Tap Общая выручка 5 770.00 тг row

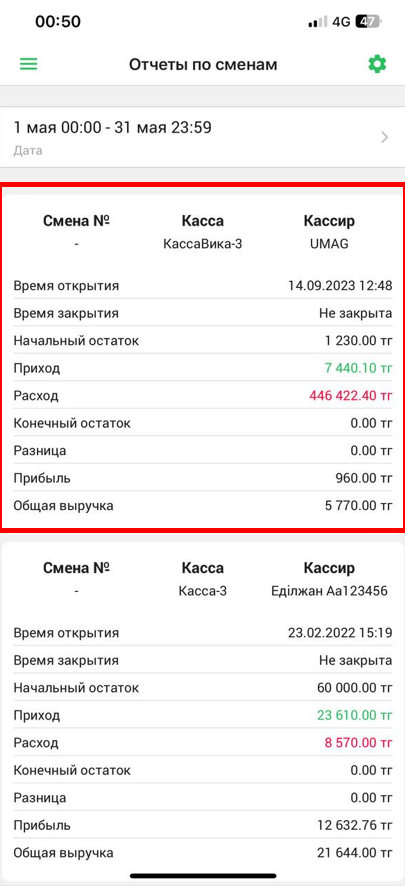point(202,506)
